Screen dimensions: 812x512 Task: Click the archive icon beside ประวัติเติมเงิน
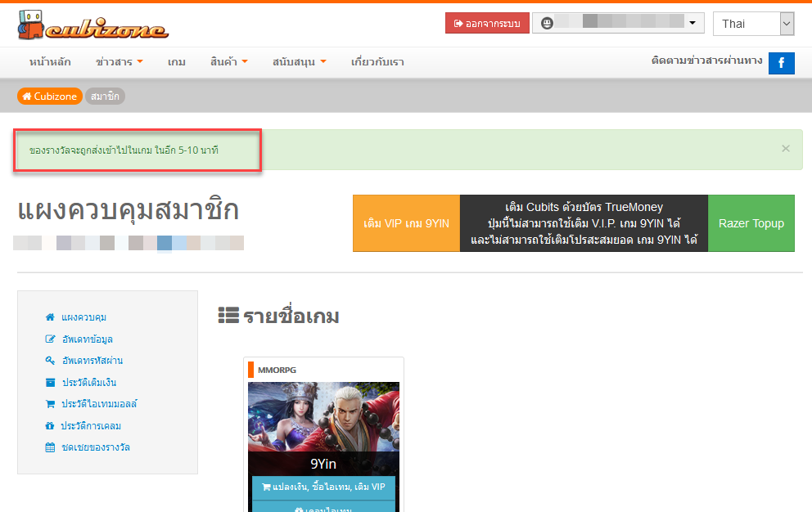click(50, 383)
